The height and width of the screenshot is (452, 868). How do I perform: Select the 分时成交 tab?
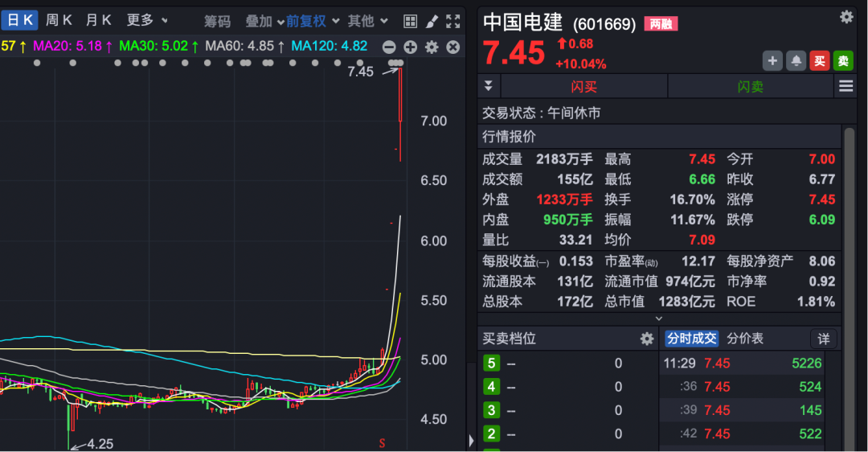[x=691, y=339]
